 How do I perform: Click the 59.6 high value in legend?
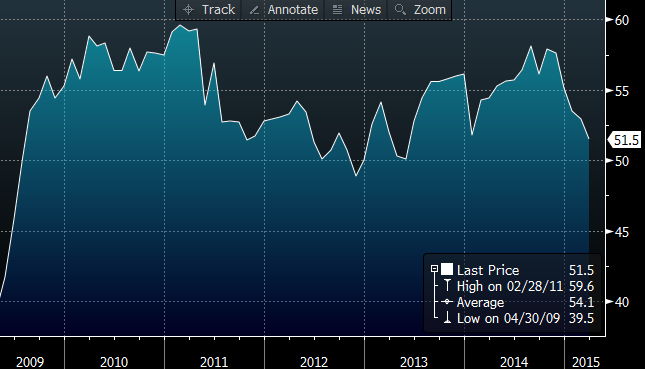pyautogui.click(x=581, y=286)
